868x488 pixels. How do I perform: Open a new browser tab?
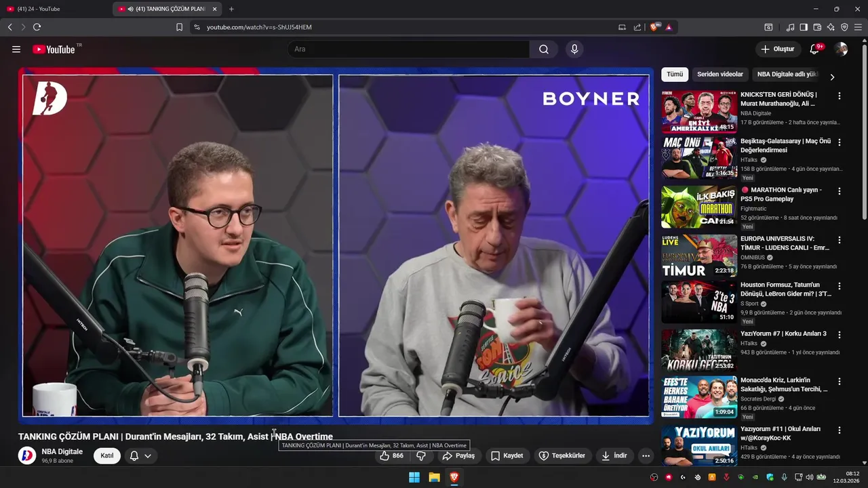click(231, 9)
